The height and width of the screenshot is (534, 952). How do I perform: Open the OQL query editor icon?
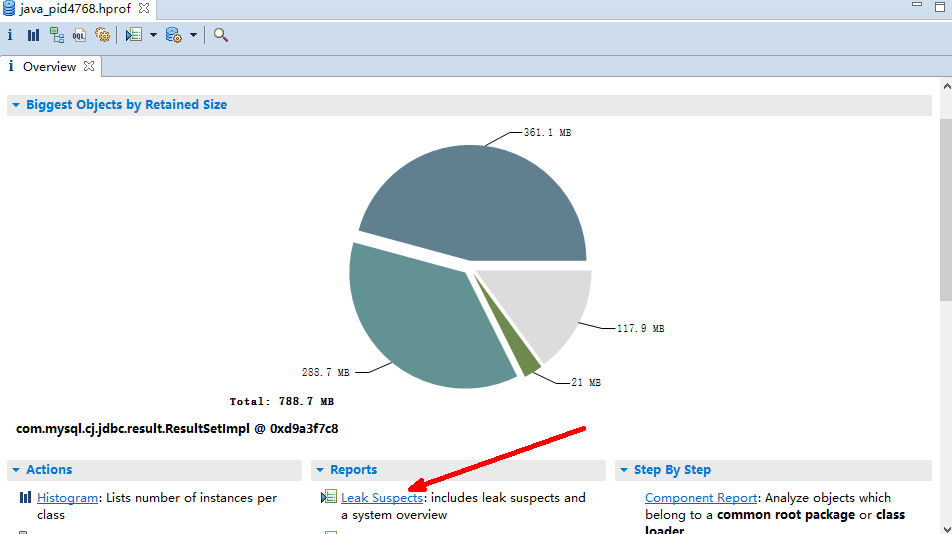(79, 35)
